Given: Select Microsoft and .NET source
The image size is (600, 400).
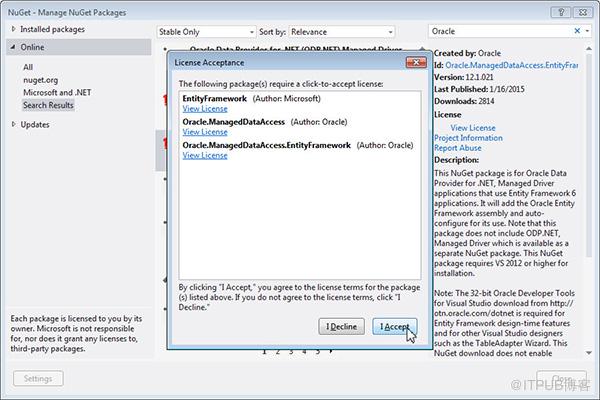Looking at the screenshot, I should point(57,92).
